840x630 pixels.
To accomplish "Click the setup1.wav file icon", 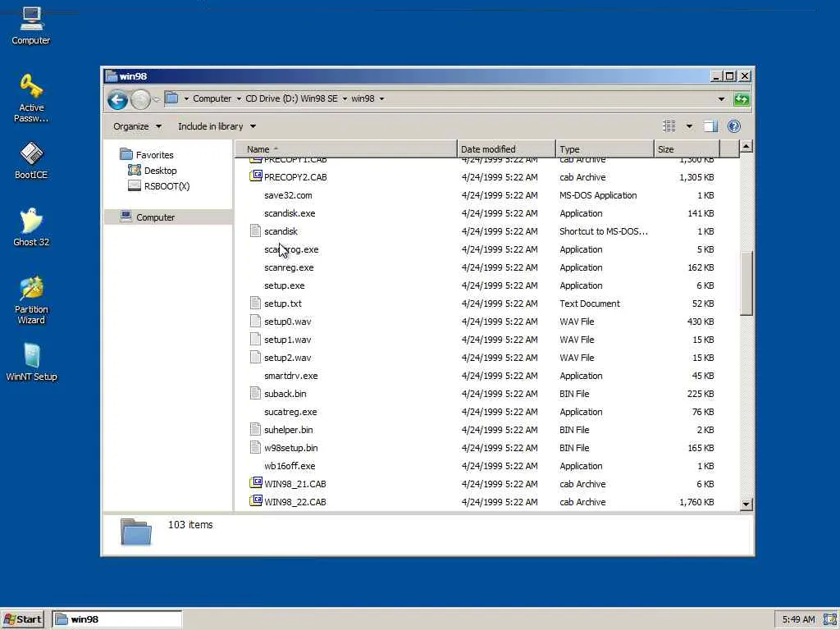I will (256, 339).
